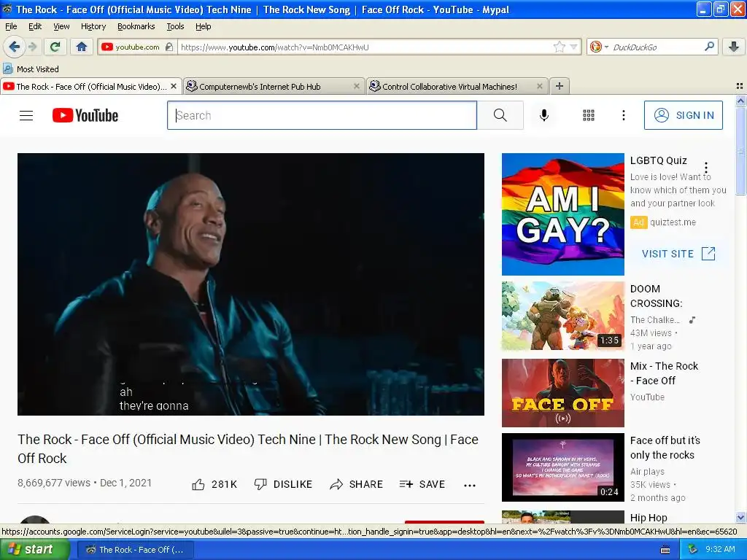Like the video with thumbs-up 281K
Image resolution: width=747 pixels, height=560 pixels.
coord(214,484)
